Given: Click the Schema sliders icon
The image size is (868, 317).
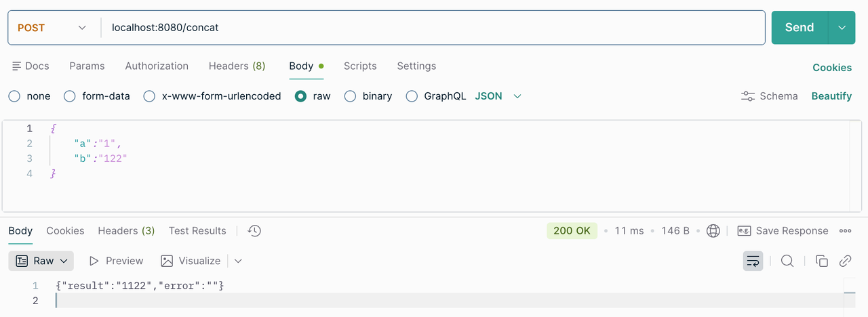Looking at the screenshot, I should click(x=748, y=96).
